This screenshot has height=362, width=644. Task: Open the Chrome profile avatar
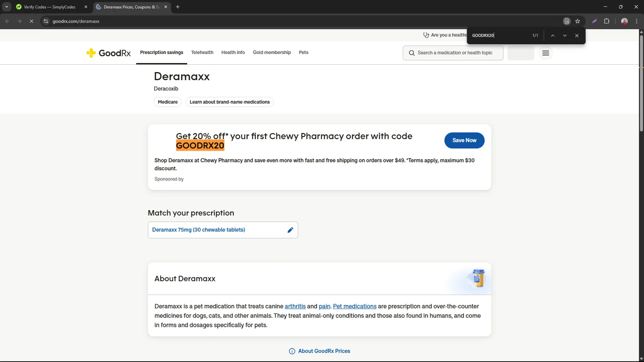click(624, 21)
